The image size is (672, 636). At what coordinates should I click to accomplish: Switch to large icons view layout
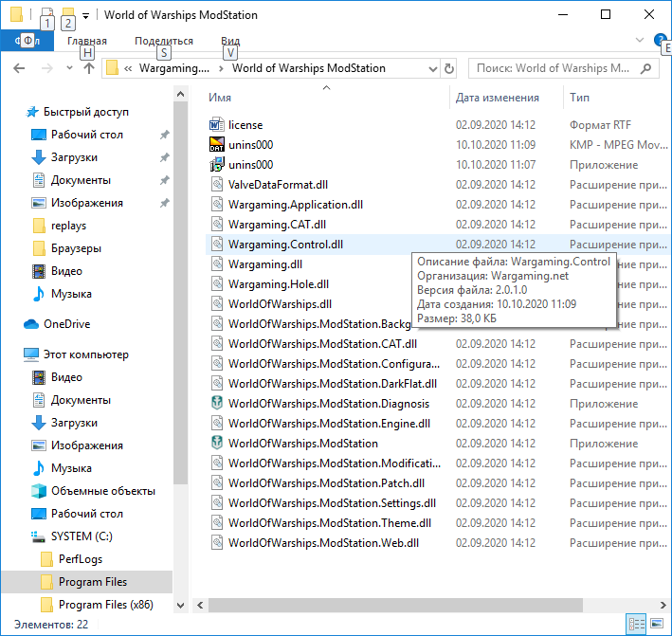(x=657, y=624)
